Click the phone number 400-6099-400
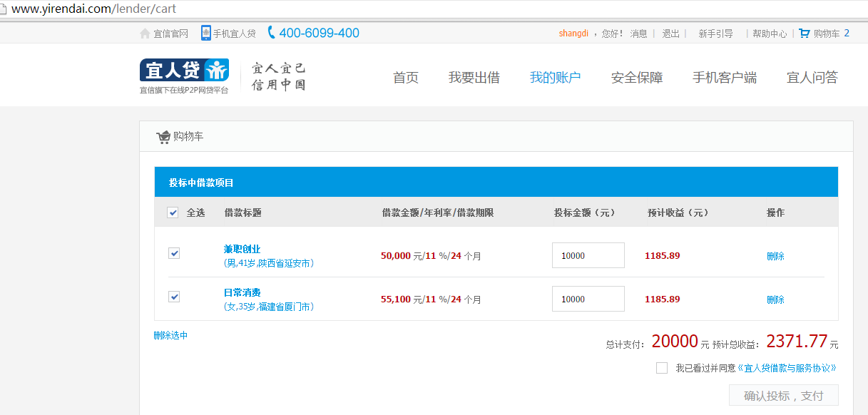Screen dimensions: 868x415 click(319, 33)
